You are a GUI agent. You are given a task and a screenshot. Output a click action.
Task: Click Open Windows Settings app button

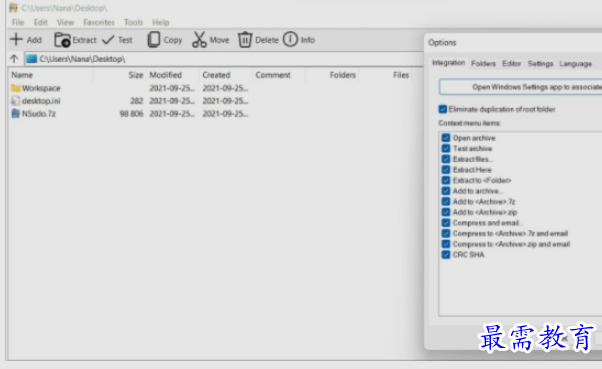coord(521,87)
